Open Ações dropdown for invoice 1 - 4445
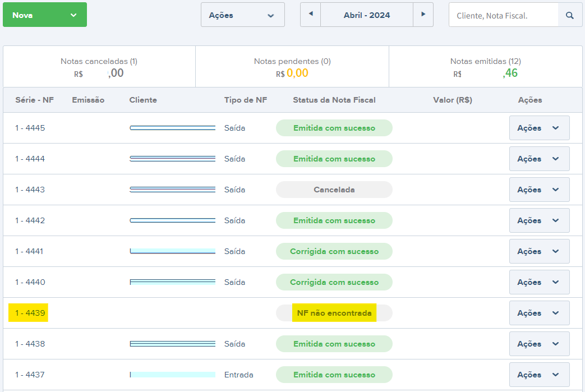Image resolution: width=585 pixels, height=392 pixels. pos(539,128)
